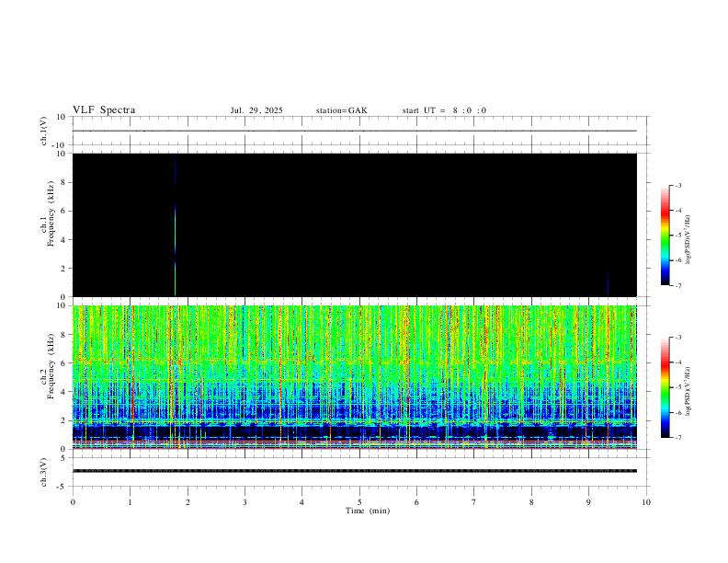728x563 pixels.
Task: Click the "2" kHz tick on ch.1 frequency axis
Action: [63, 268]
